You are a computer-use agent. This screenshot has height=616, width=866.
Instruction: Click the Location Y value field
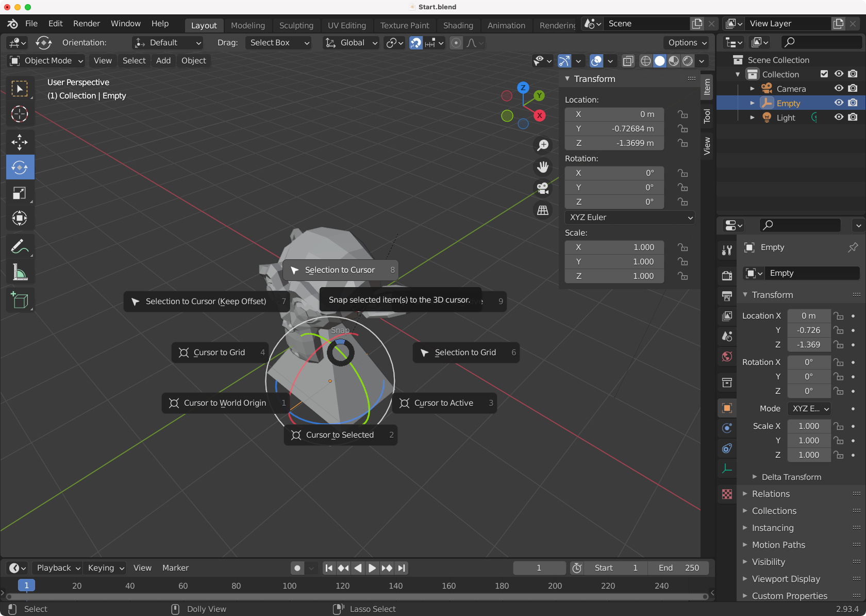[x=614, y=129]
